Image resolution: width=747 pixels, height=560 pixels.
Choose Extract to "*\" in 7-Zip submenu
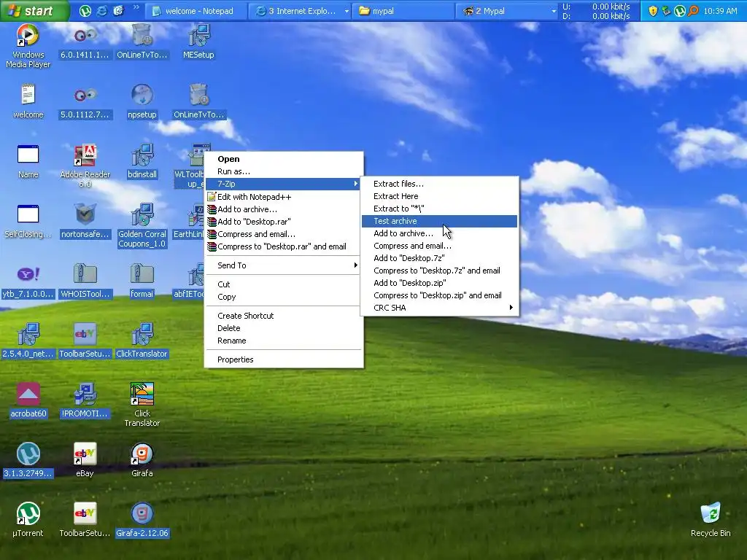pos(439,209)
